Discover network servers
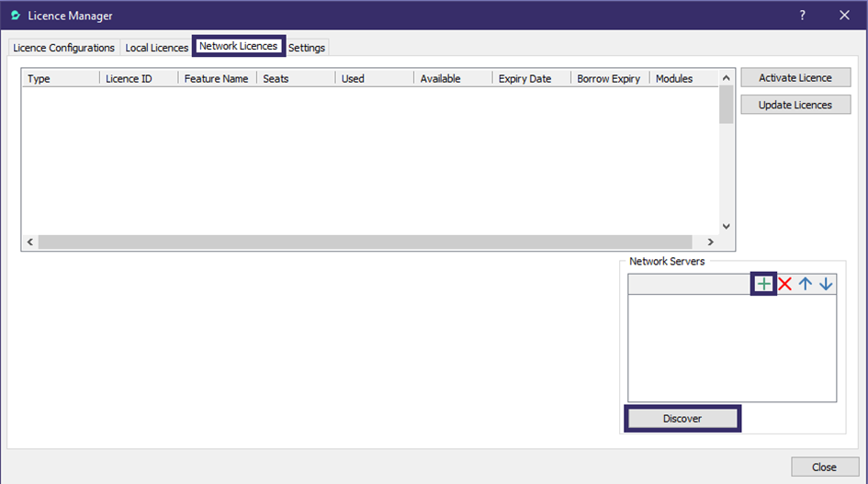 [682, 419]
